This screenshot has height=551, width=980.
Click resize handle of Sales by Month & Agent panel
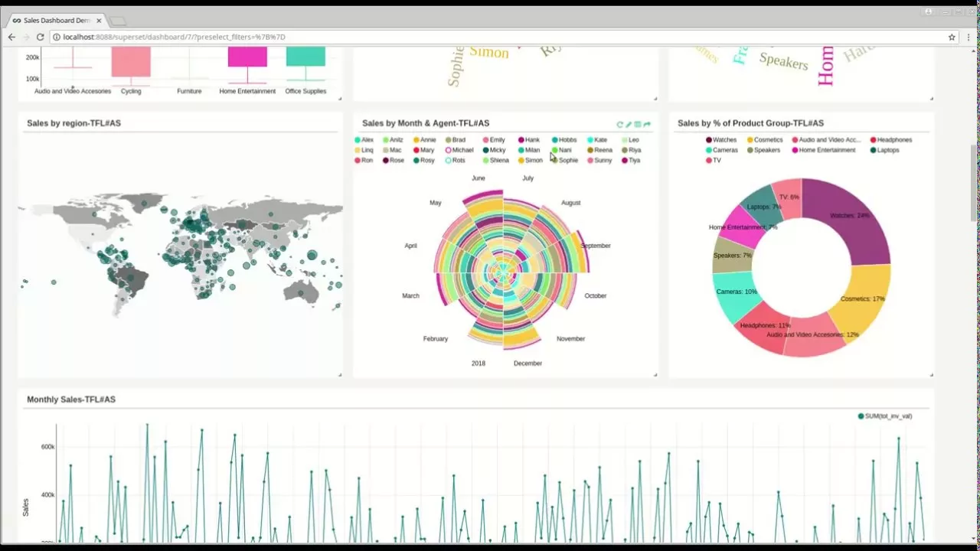(655, 374)
